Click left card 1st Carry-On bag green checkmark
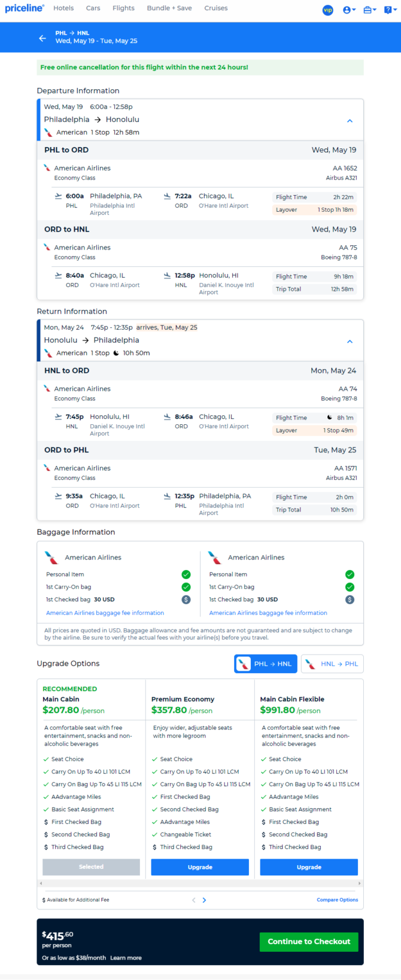 coord(186,587)
